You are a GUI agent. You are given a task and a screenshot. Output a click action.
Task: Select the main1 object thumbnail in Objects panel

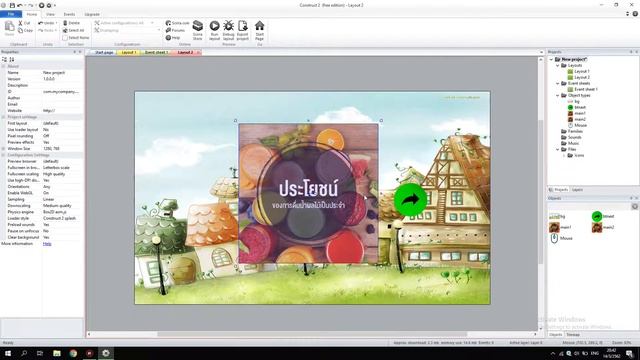point(554,227)
